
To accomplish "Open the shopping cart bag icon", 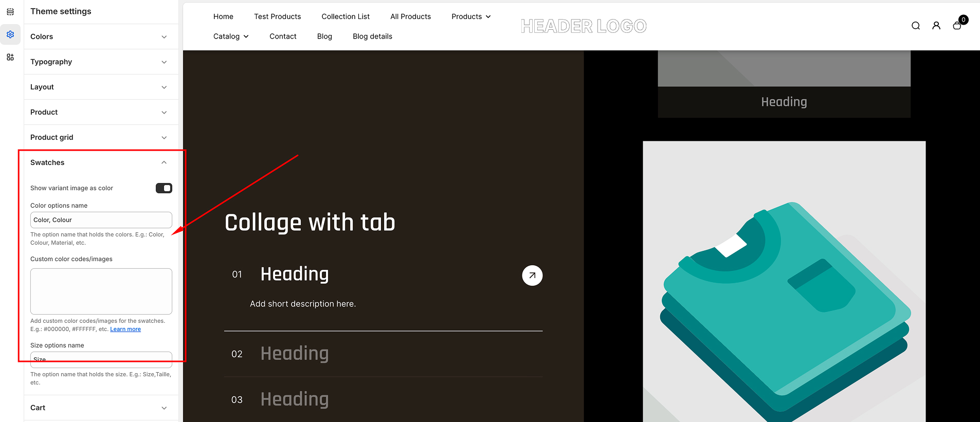I will tap(957, 26).
